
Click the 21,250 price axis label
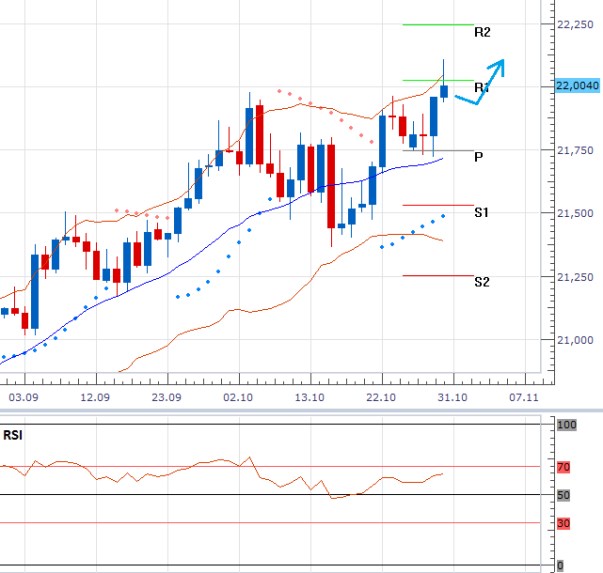coord(575,277)
